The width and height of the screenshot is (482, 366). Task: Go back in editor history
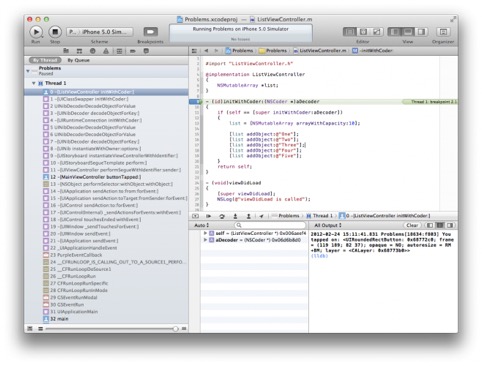[x=206, y=51]
